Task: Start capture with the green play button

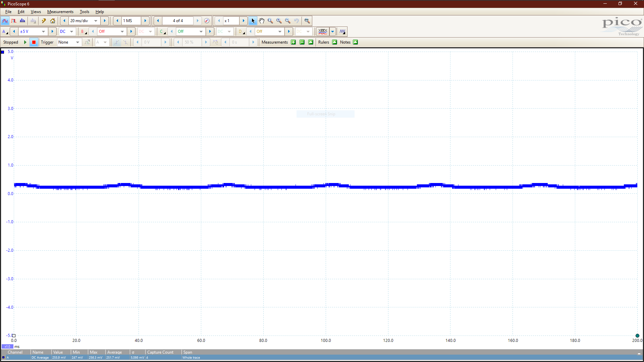Action: click(x=25, y=42)
